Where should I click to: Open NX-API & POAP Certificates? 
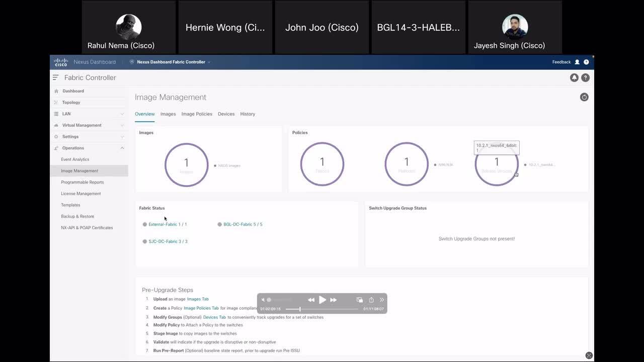(87, 228)
